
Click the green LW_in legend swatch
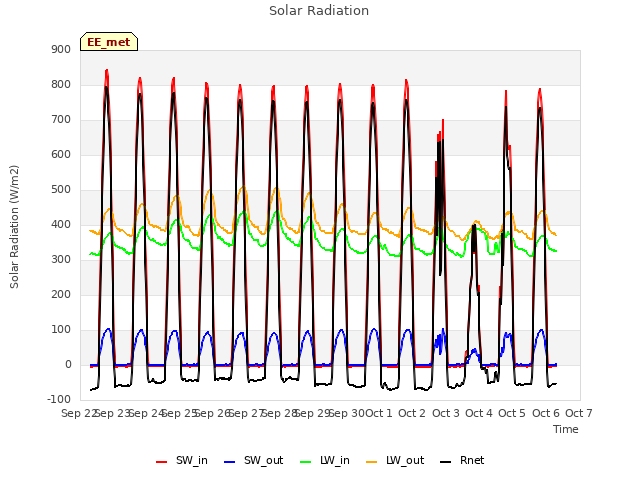(x=306, y=462)
